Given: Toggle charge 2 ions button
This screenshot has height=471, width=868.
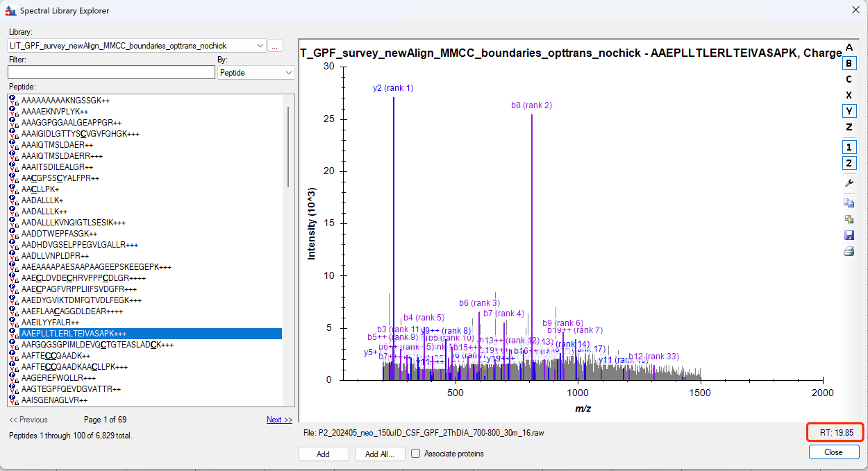Looking at the screenshot, I should pyautogui.click(x=849, y=163).
